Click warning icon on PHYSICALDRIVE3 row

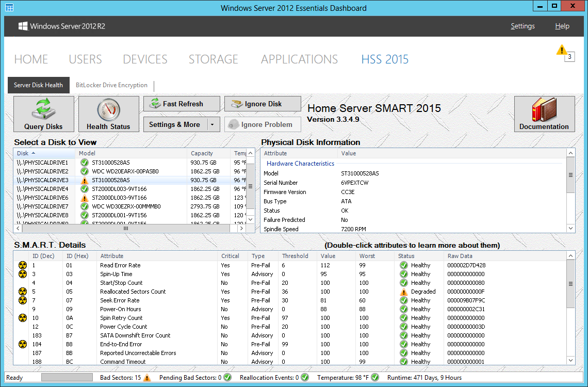coord(85,181)
